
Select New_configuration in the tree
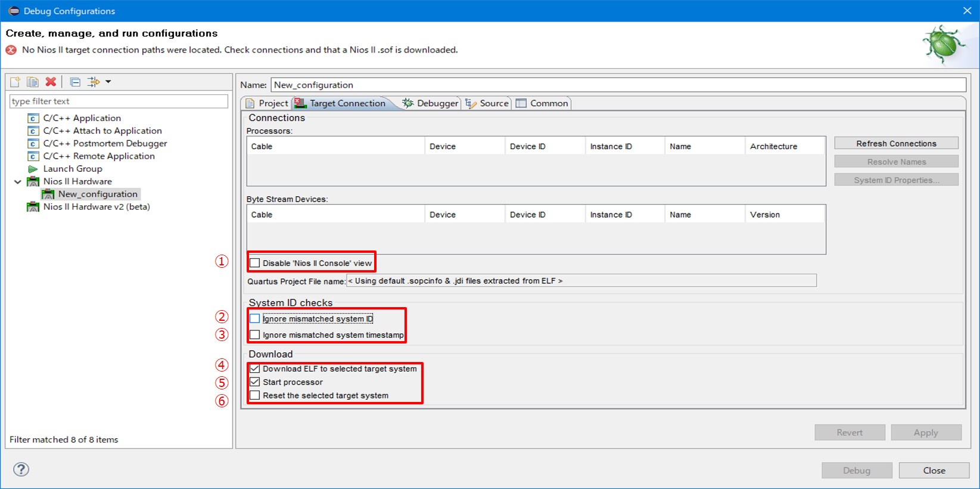coord(98,194)
